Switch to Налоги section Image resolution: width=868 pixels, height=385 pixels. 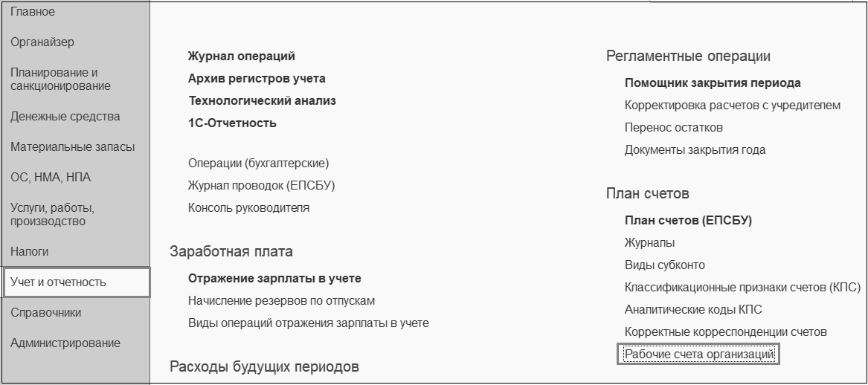tap(30, 252)
